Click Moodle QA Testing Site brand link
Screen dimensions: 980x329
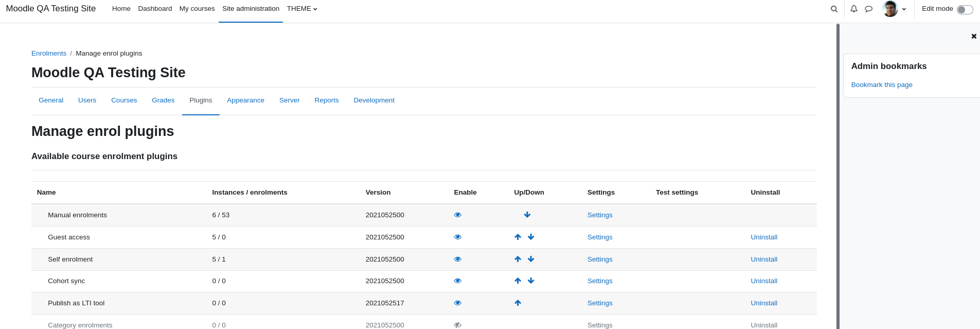(x=51, y=9)
